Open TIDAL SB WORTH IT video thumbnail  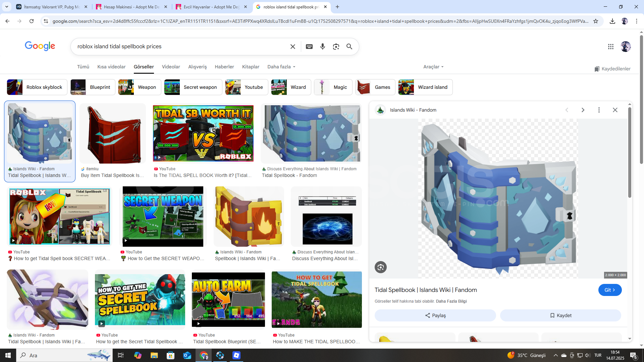click(203, 133)
